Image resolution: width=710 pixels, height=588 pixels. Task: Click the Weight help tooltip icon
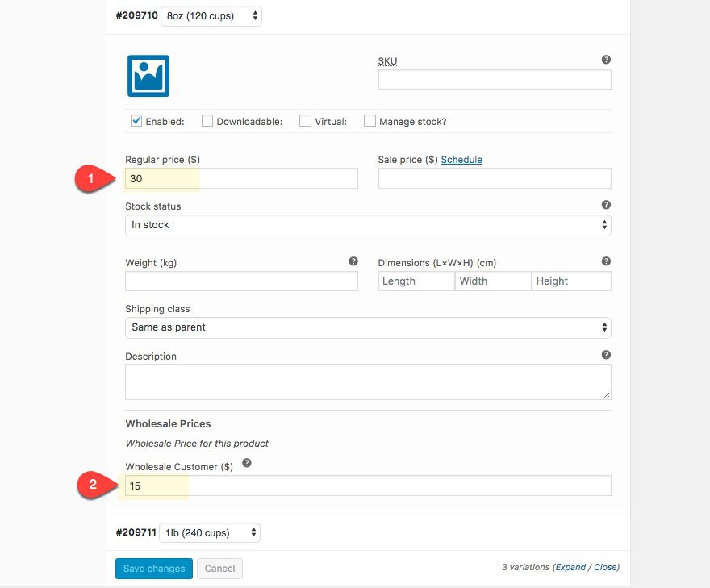[x=353, y=261]
